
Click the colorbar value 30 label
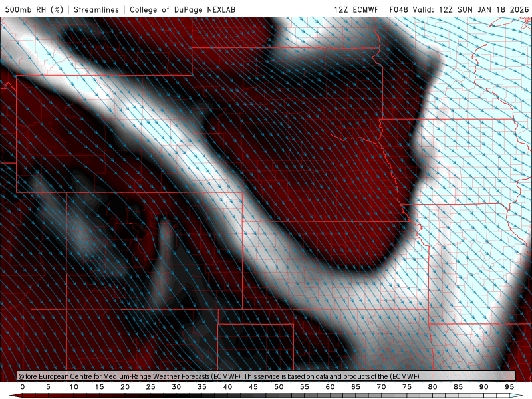pyautogui.click(x=176, y=387)
